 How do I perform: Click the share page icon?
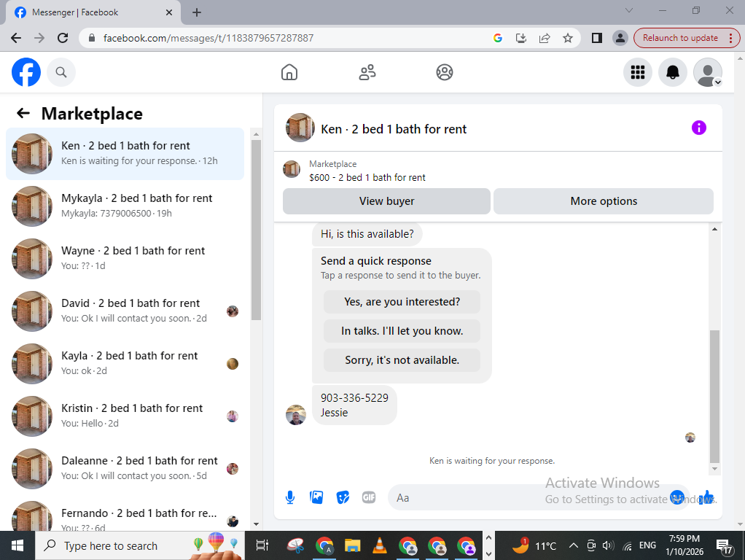pos(544,38)
